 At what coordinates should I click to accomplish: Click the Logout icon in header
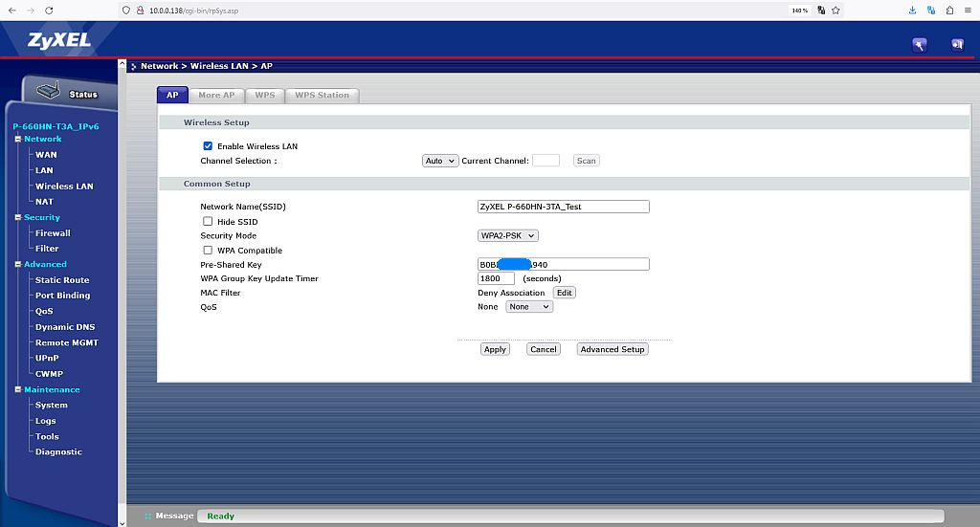point(957,44)
